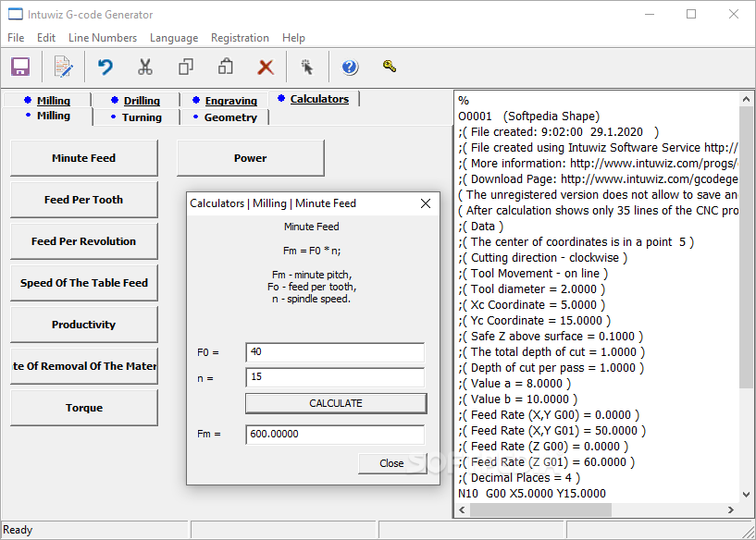
Task: Click the CALCULATE button
Action: (x=336, y=403)
